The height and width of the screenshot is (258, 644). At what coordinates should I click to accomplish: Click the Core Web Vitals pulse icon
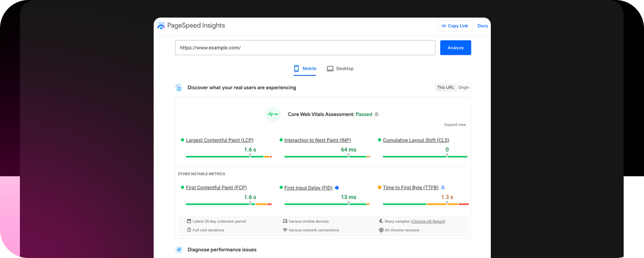pos(273,114)
